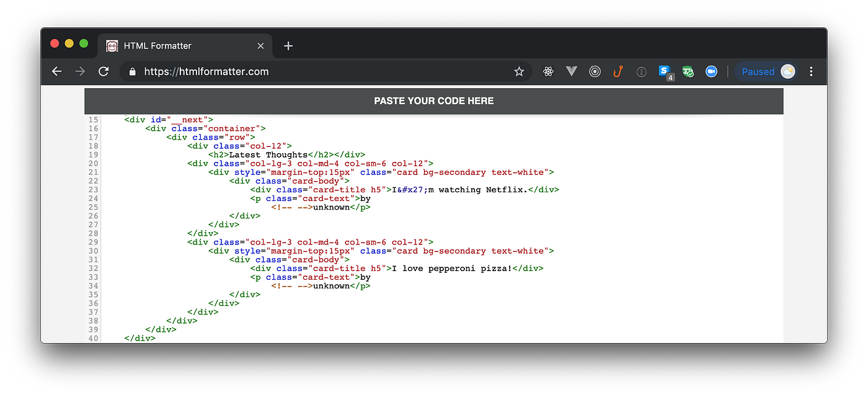Image resolution: width=868 pixels, height=397 pixels.
Task: Click the macOS green fullscreen button
Action: [x=84, y=43]
